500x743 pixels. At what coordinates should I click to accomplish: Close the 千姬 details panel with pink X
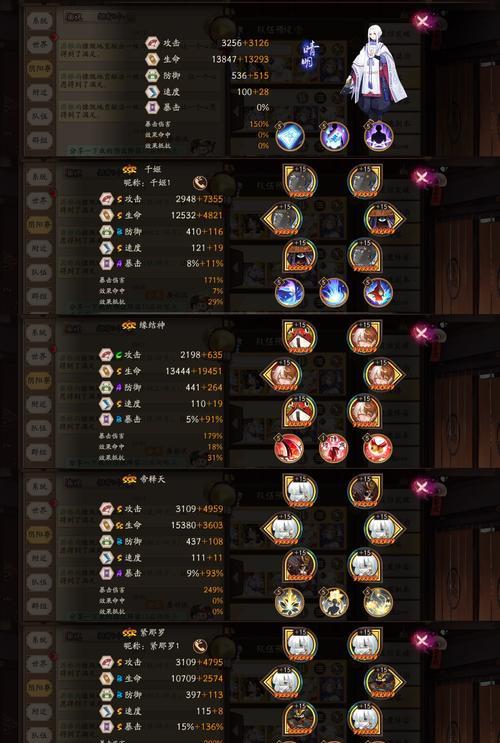(x=421, y=177)
